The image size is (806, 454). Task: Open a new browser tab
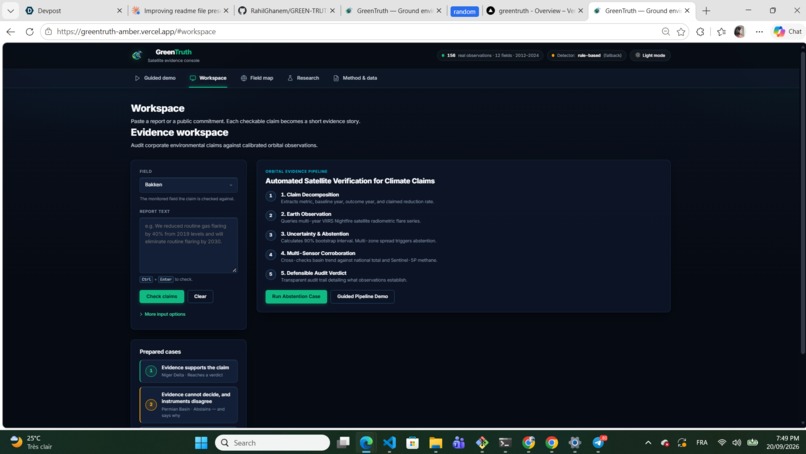tap(706, 11)
